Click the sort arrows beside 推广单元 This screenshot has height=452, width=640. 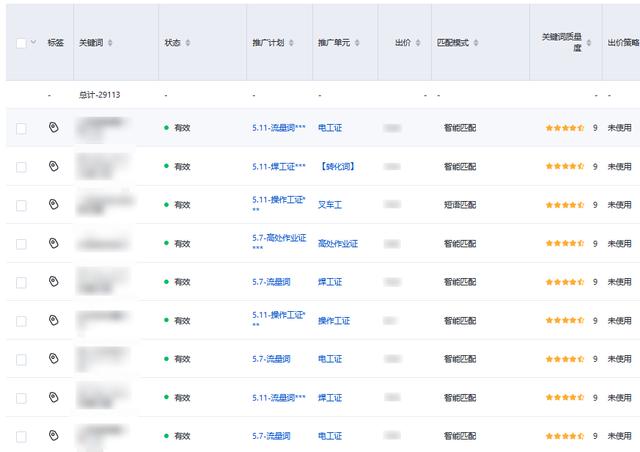tap(357, 43)
